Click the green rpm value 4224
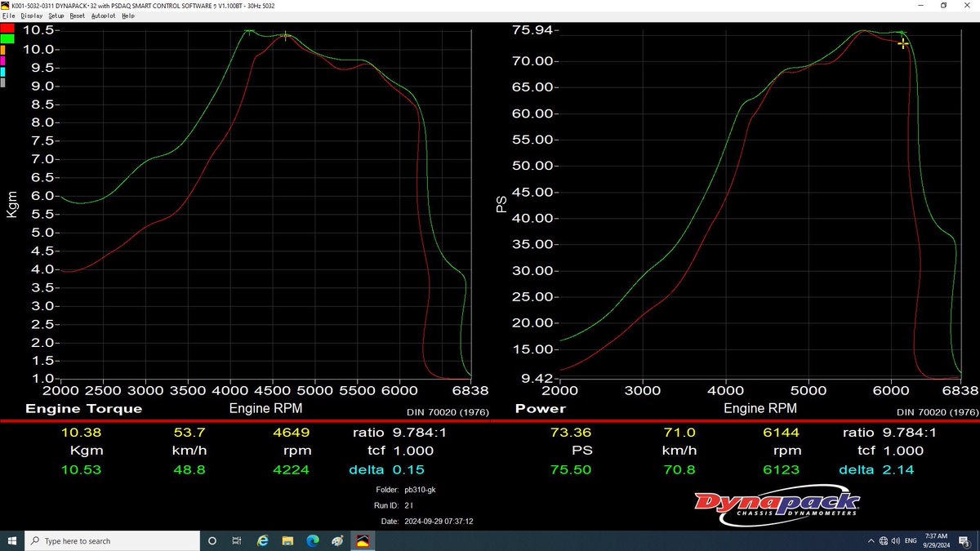This screenshot has height=551, width=980. point(291,469)
